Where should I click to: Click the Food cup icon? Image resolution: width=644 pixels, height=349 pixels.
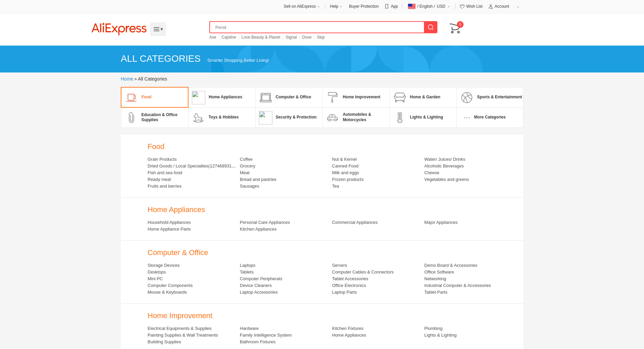(131, 97)
